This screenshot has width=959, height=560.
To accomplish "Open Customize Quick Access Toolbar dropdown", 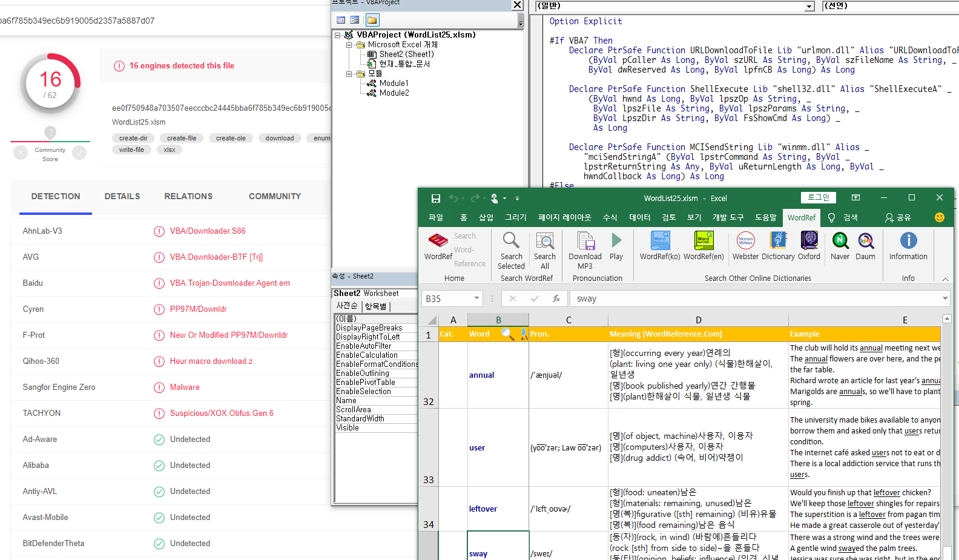I will tap(517, 198).
